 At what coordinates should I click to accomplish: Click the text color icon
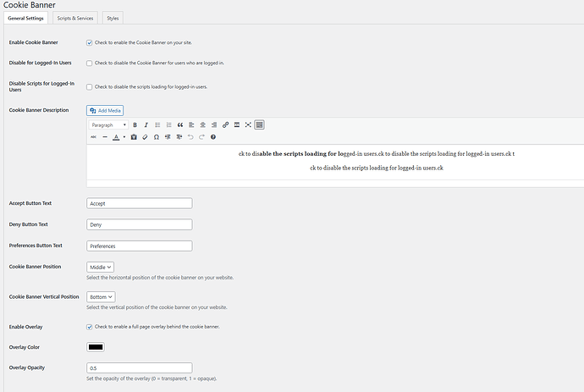tap(116, 137)
